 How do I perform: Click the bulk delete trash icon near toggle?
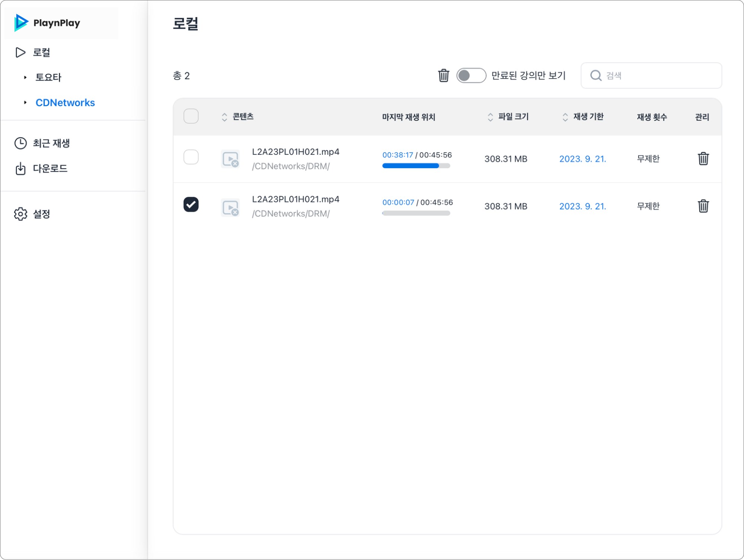pyautogui.click(x=443, y=76)
